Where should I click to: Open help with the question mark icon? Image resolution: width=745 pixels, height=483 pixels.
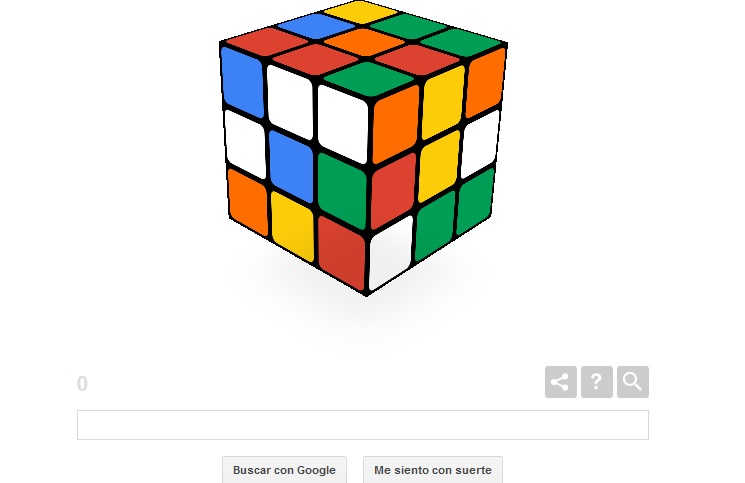click(597, 382)
